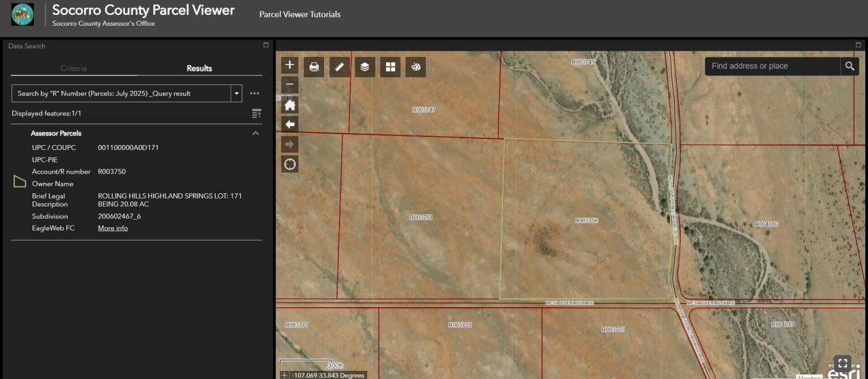Open the query result dropdown
868x379 pixels.
pyautogui.click(x=237, y=94)
